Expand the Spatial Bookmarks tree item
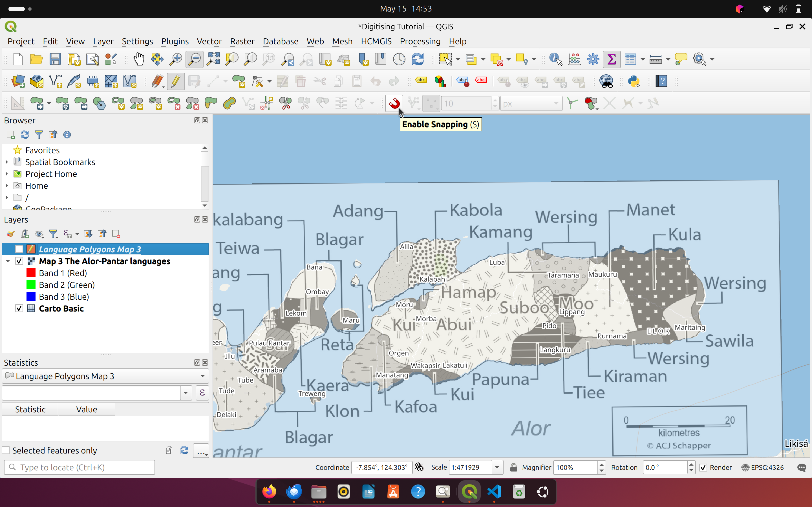 pos(7,162)
